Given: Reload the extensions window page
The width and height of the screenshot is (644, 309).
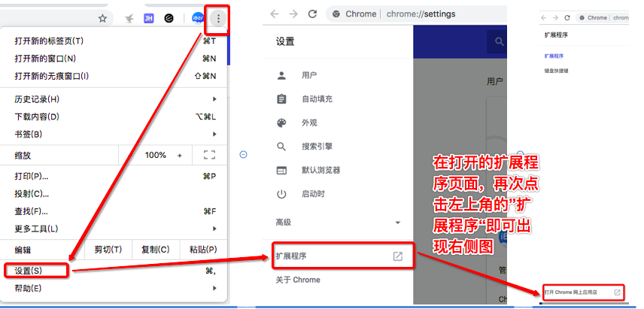Looking at the screenshot, I should click(567, 17).
